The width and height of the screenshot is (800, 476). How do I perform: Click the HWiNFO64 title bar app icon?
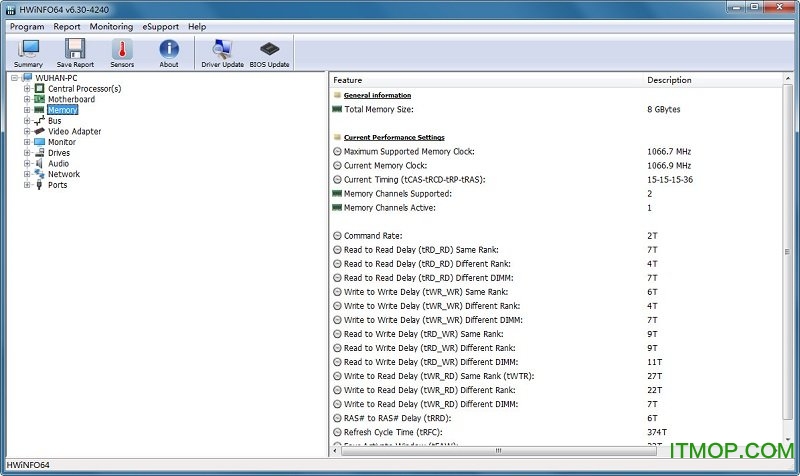pyautogui.click(x=11, y=10)
